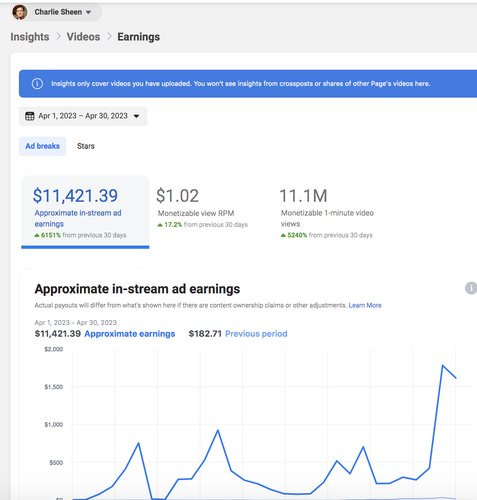Screen dimensions: 477x500
Task: Go to Insights breadcrumb
Action: click(30, 37)
